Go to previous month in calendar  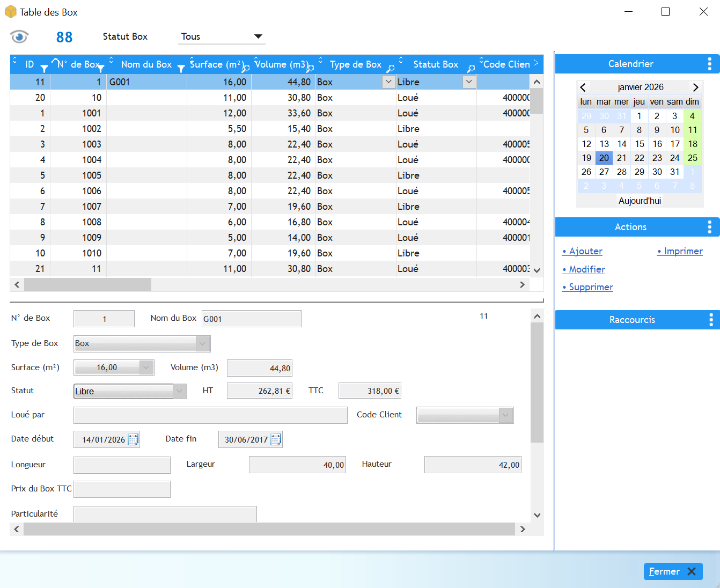(x=583, y=87)
